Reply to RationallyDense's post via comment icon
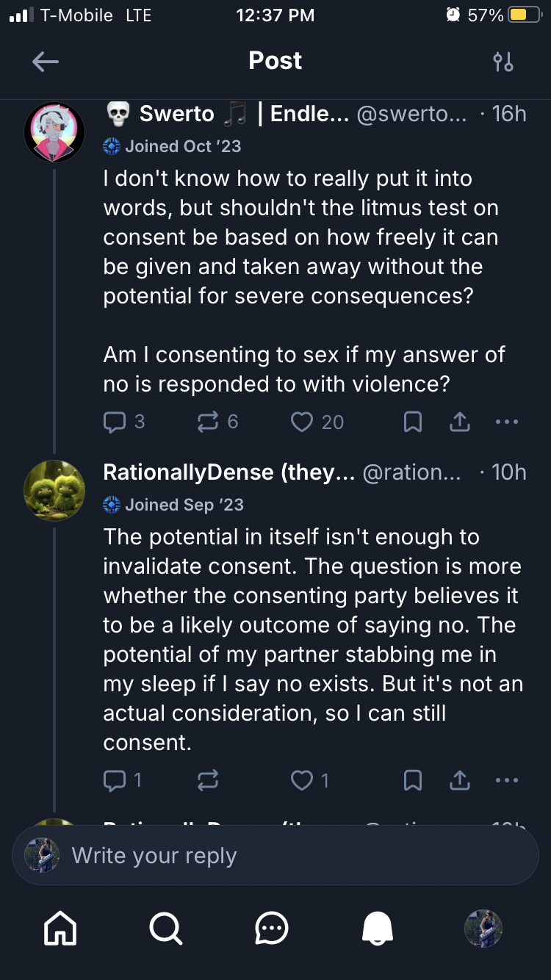 (x=115, y=780)
